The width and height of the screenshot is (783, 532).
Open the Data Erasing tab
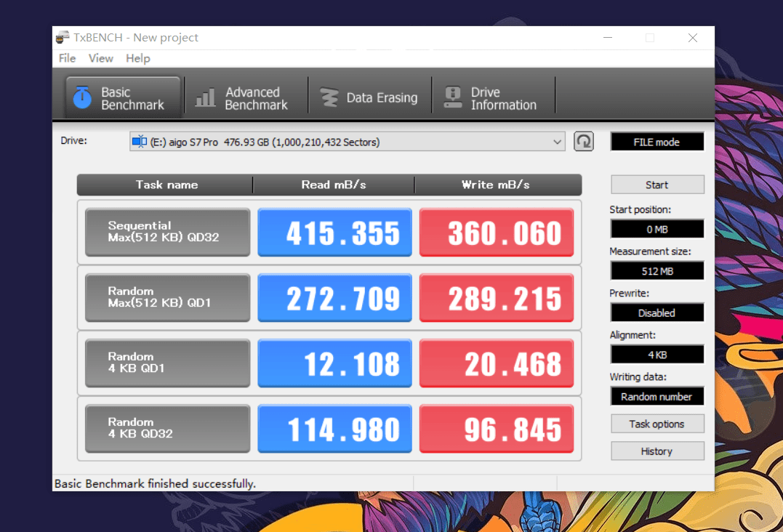369,98
